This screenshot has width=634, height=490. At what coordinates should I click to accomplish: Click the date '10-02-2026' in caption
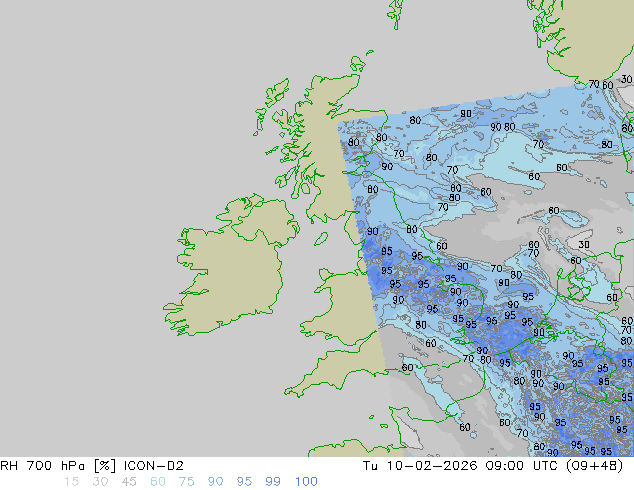tap(432, 466)
